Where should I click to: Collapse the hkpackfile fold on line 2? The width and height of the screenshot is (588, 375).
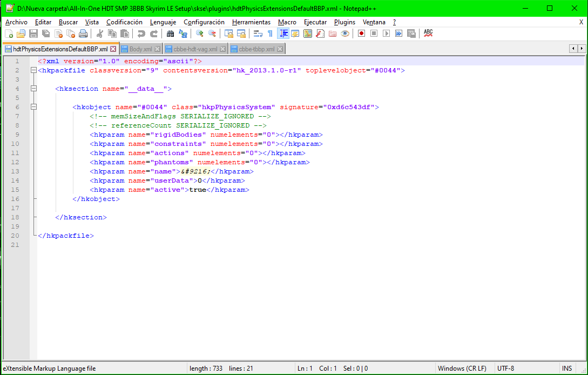[34, 70]
